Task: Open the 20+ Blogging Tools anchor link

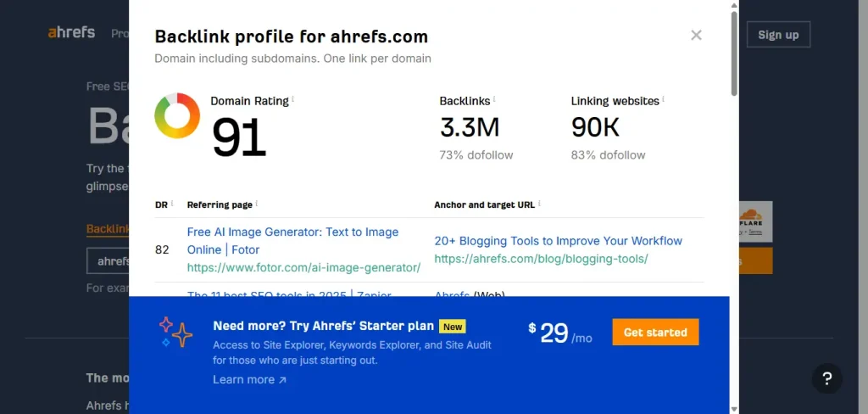Action: (x=558, y=241)
